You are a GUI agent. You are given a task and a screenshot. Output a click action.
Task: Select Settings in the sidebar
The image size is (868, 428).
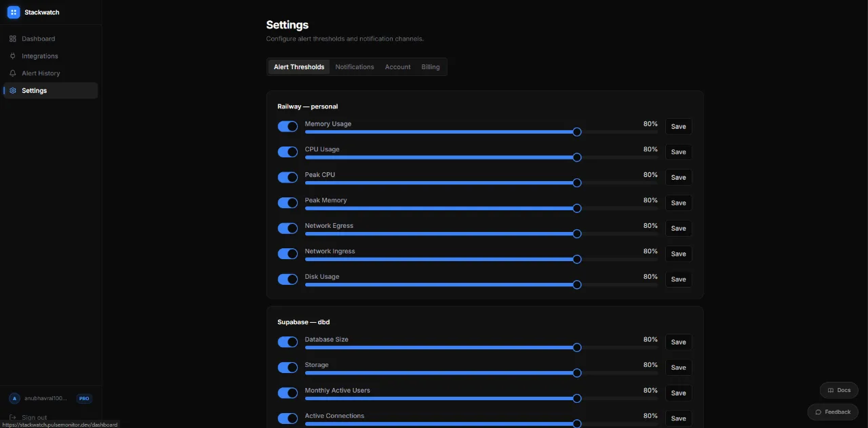51,90
